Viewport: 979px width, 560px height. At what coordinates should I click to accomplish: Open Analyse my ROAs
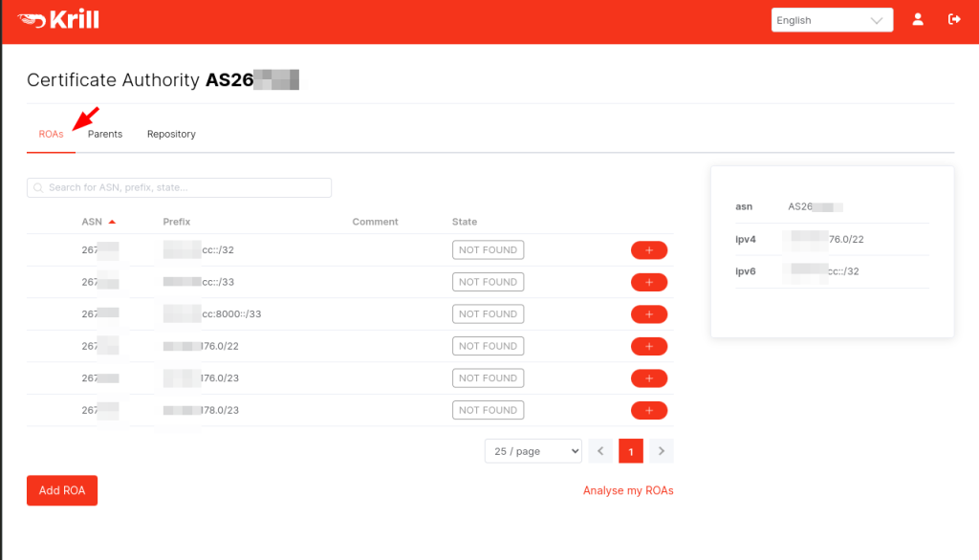click(627, 490)
